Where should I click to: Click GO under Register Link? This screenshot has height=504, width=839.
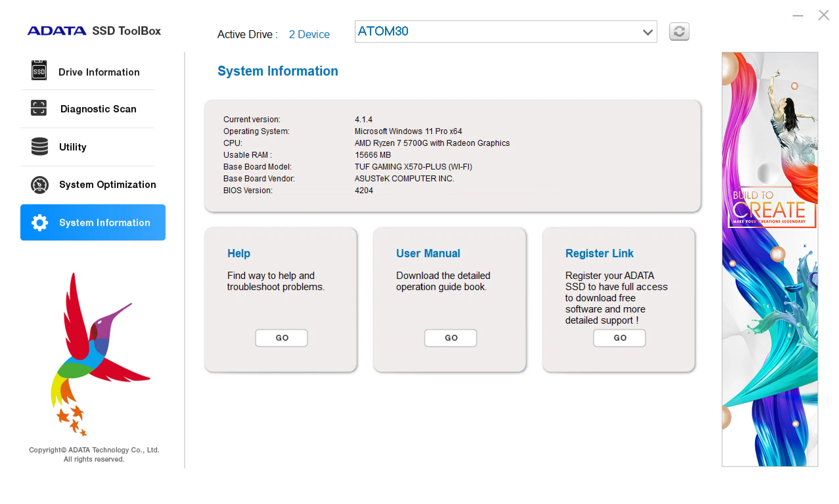tap(619, 338)
